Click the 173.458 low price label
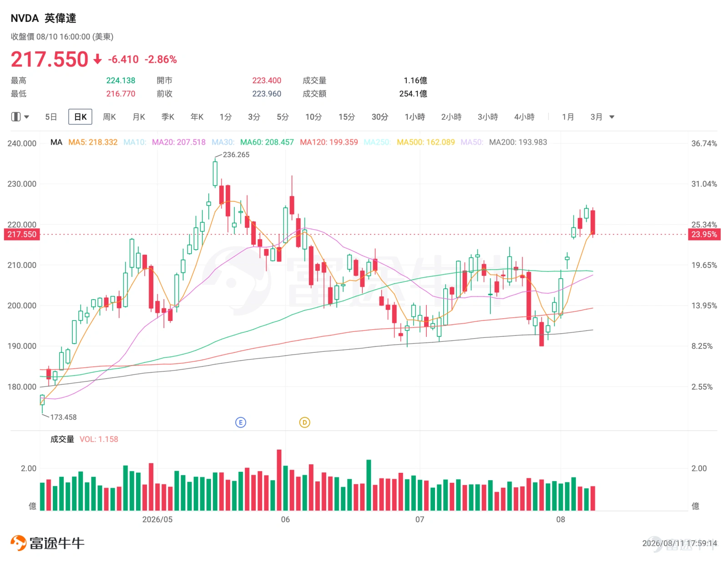Viewport: 728px width, 561px height. (x=63, y=417)
